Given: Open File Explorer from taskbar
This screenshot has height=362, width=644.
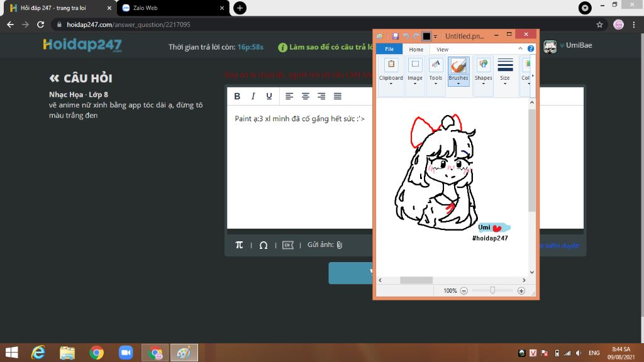Looking at the screenshot, I should 67,353.
